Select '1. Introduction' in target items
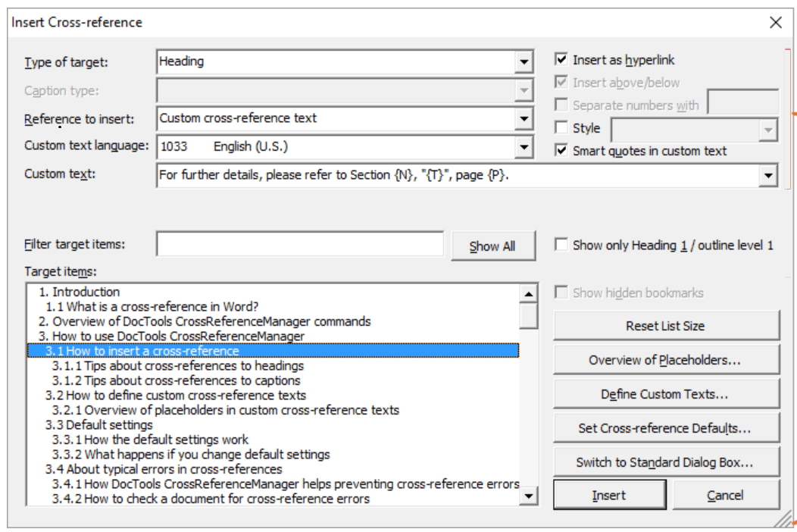The width and height of the screenshot is (797, 532). (273, 292)
